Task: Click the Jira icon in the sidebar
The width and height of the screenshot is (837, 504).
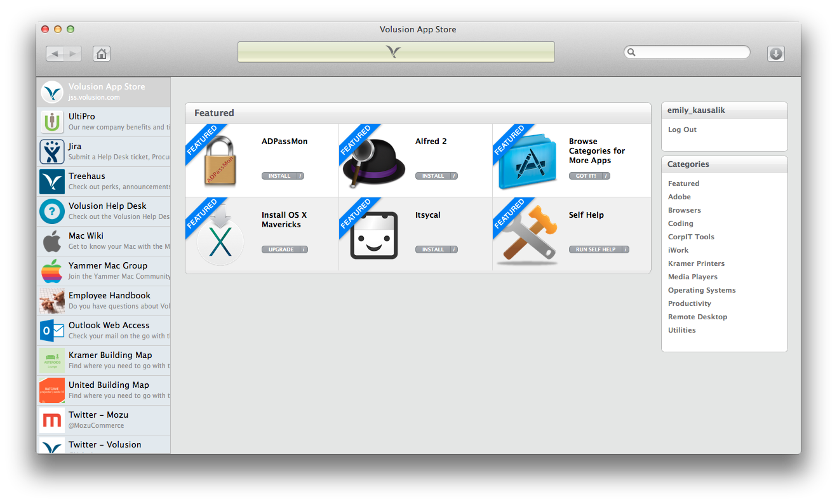Action: click(x=51, y=152)
